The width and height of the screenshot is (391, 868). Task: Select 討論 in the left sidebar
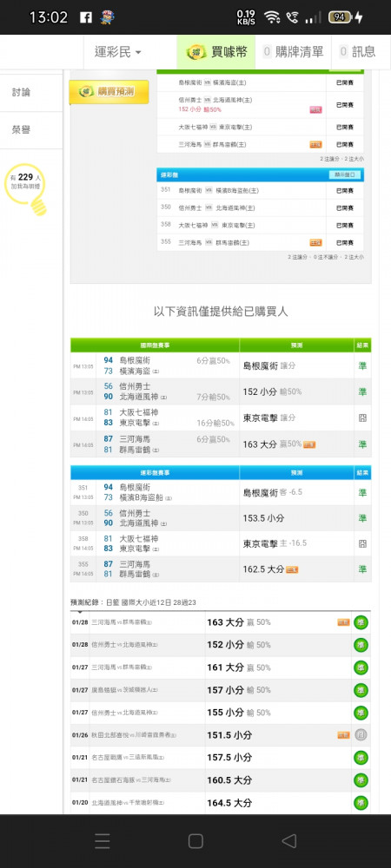pos(21,93)
